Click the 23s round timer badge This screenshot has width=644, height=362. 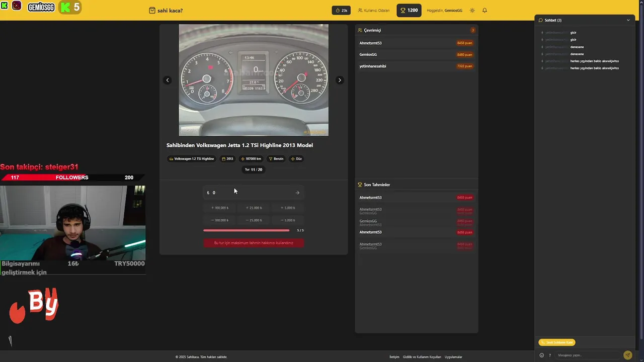341,11
